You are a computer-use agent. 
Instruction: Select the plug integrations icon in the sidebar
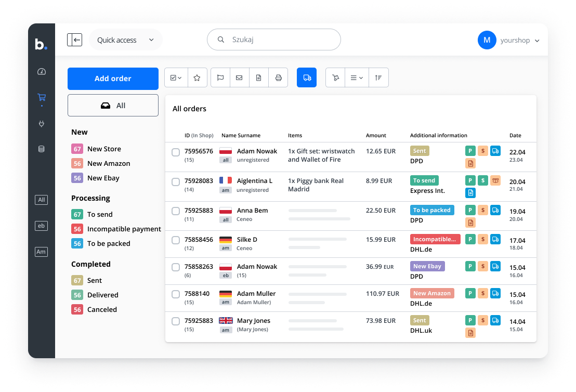click(41, 123)
